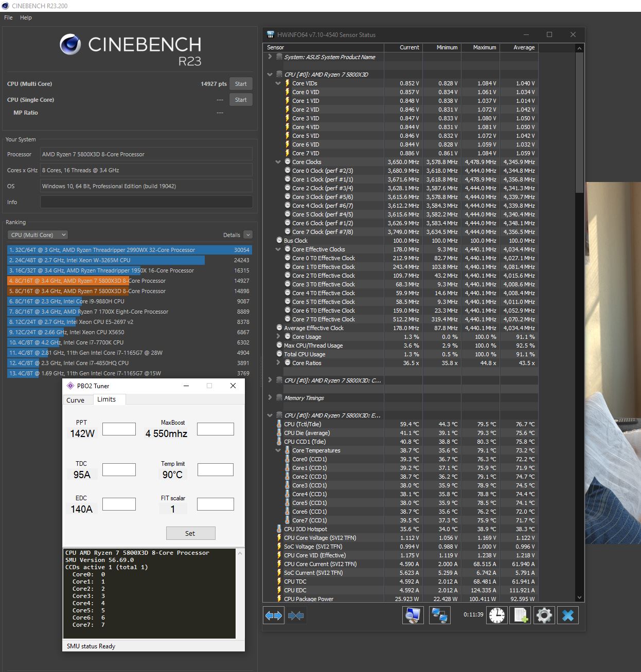Collapse the CPU [#0]: AMD Ryzen 7 5800X3D node

click(x=270, y=75)
